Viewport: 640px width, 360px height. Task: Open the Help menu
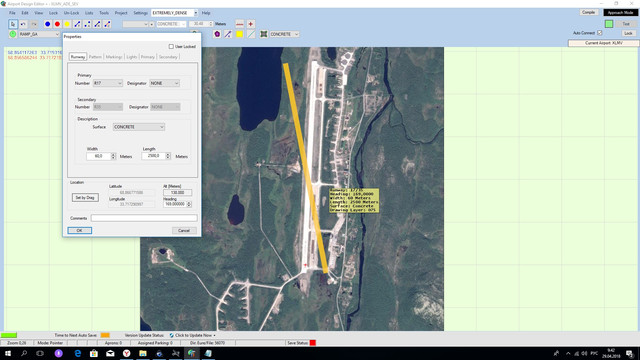[206, 13]
